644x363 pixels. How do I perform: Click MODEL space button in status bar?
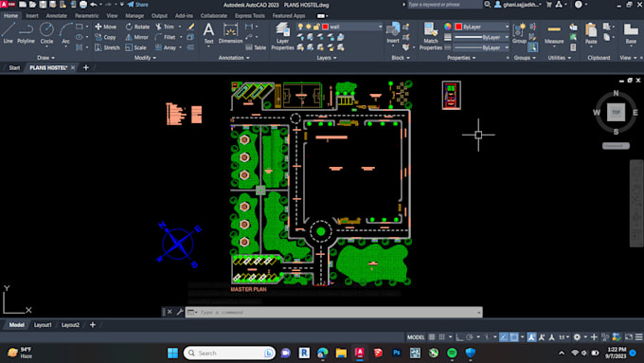click(416, 337)
